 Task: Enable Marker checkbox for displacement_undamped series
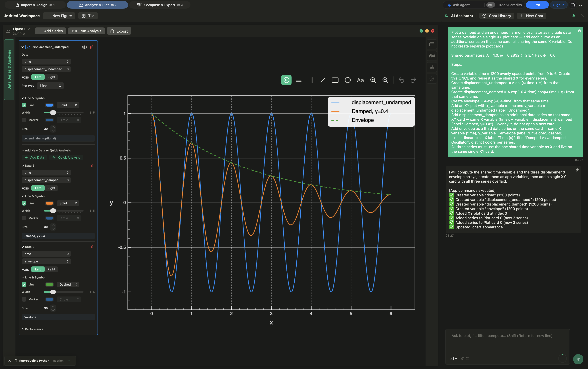(x=24, y=120)
